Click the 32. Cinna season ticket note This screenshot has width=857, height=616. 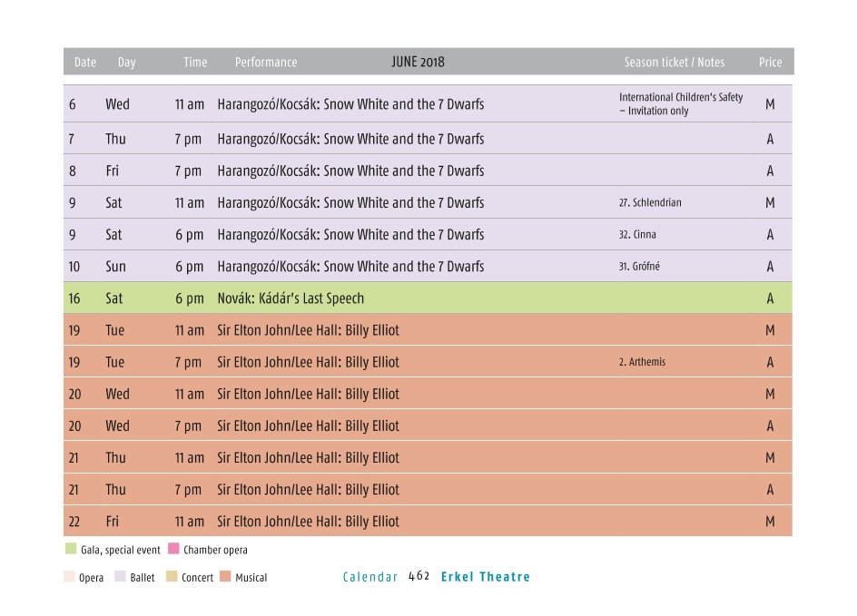(637, 234)
